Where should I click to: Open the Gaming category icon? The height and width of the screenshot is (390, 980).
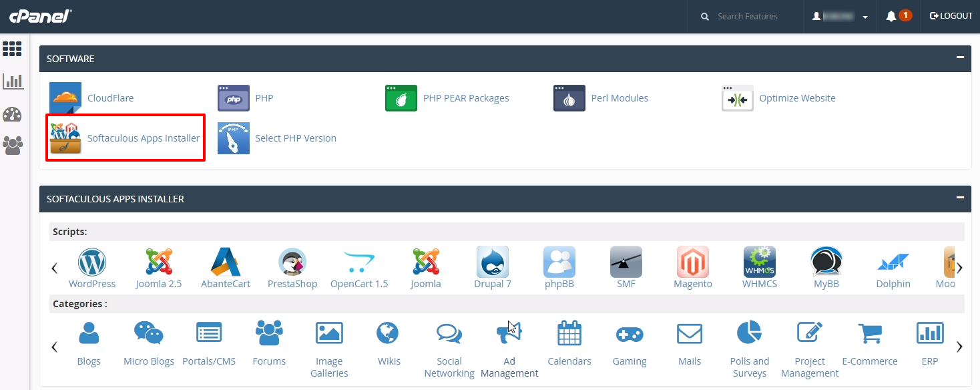630,334
